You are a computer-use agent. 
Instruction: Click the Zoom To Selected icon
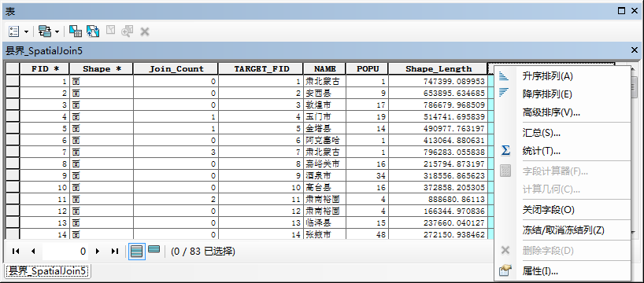point(128,31)
